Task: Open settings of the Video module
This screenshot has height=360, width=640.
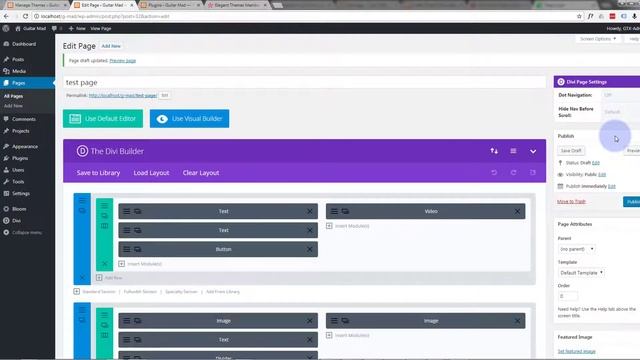Action: [x=334, y=211]
